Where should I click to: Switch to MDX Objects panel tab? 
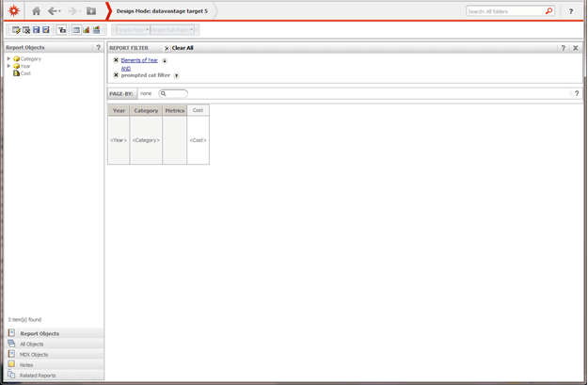56,354
